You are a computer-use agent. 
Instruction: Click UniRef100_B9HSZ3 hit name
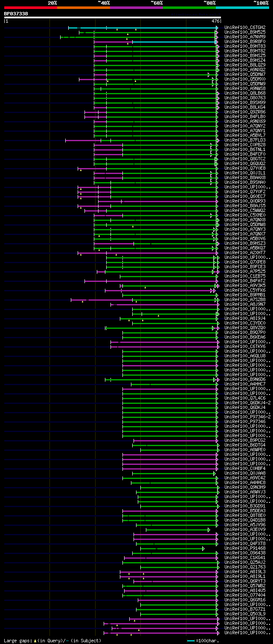245,243
